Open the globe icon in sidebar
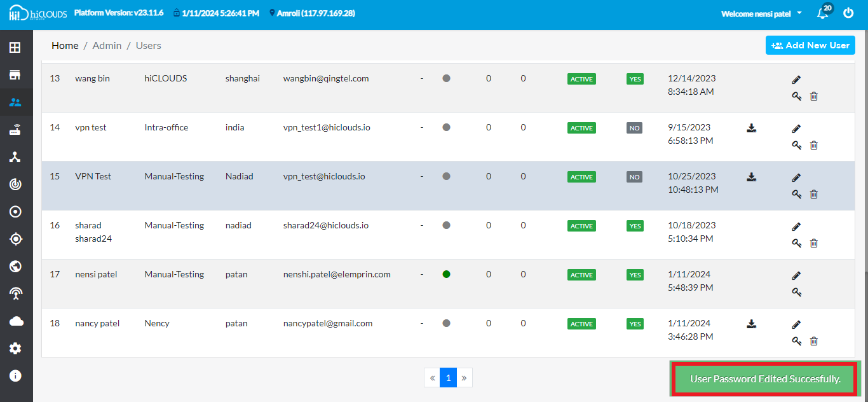Image resolution: width=868 pixels, height=402 pixels. click(x=15, y=267)
